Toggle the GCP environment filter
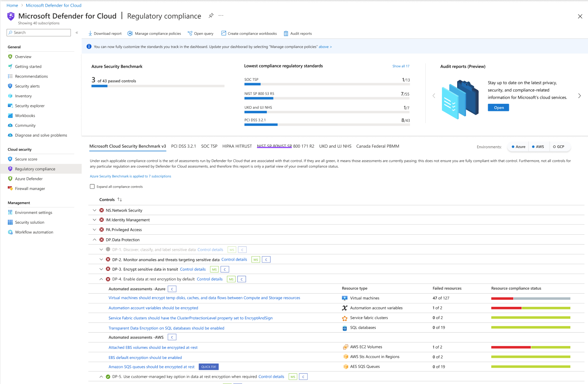 tap(559, 147)
